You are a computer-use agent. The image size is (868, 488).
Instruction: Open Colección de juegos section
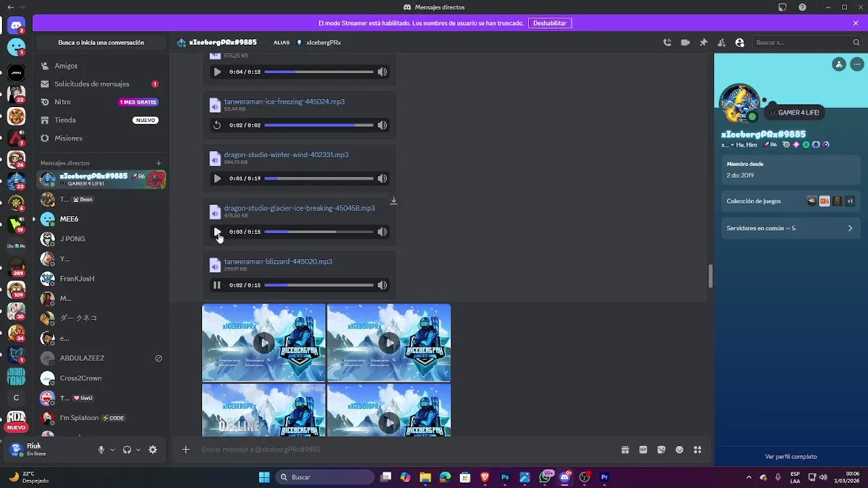click(x=791, y=201)
